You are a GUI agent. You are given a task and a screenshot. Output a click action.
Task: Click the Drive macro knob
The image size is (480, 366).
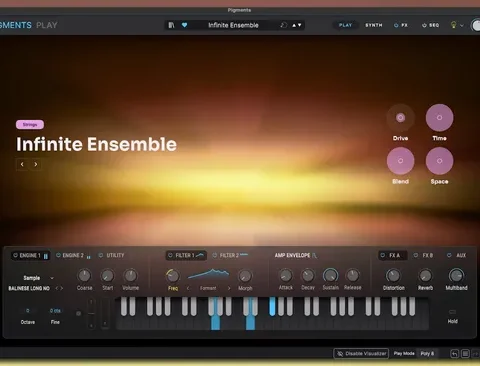[400, 118]
